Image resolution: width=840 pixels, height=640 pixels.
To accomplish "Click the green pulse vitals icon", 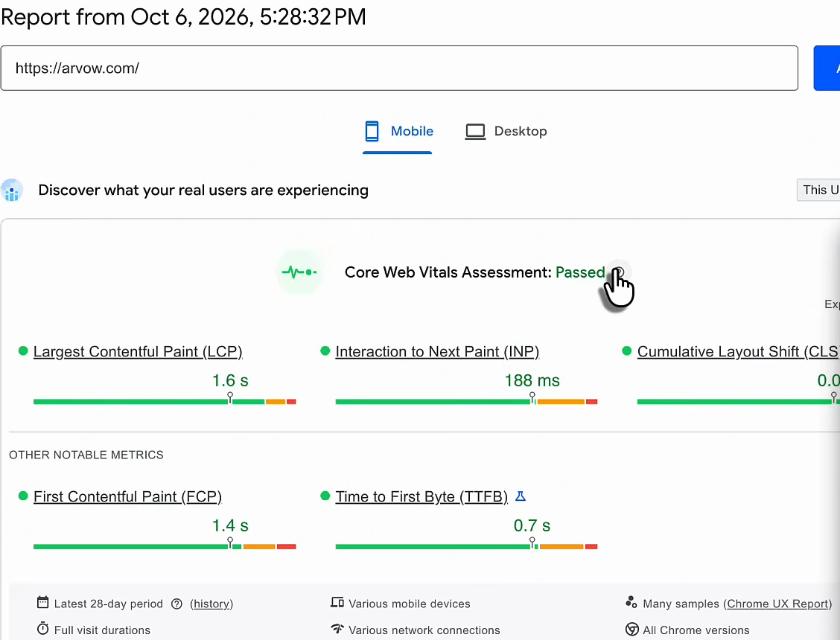I will pyautogui.click(x=299, y=272).
